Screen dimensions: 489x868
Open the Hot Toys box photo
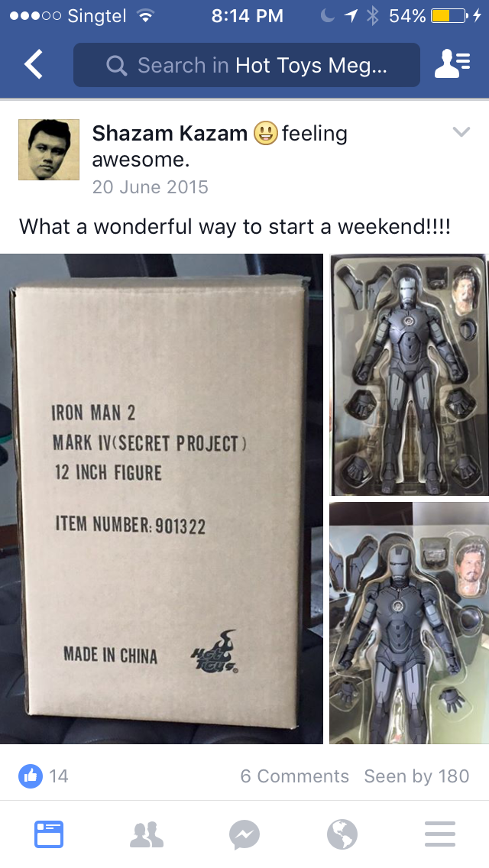pos(161,498)
